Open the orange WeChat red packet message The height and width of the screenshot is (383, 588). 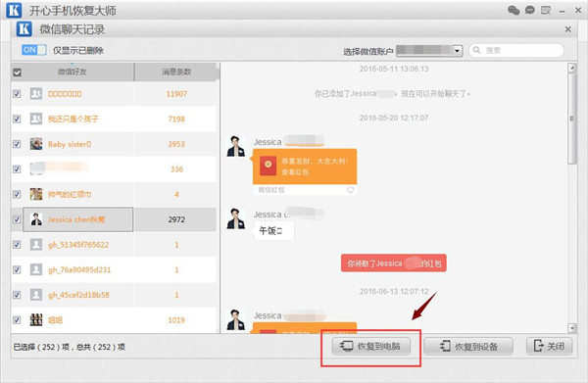305,167
